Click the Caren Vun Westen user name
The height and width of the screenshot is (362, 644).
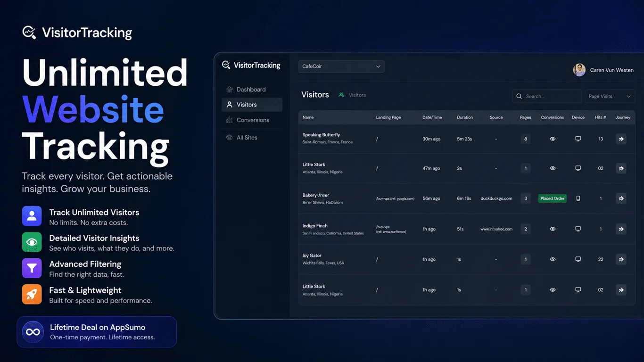[x=612, y=70]
